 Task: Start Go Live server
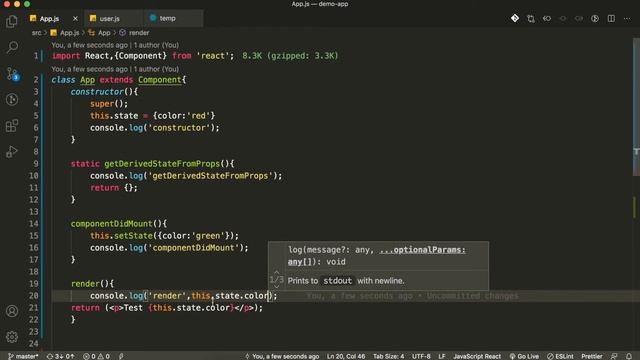click(x=524, y=356)
